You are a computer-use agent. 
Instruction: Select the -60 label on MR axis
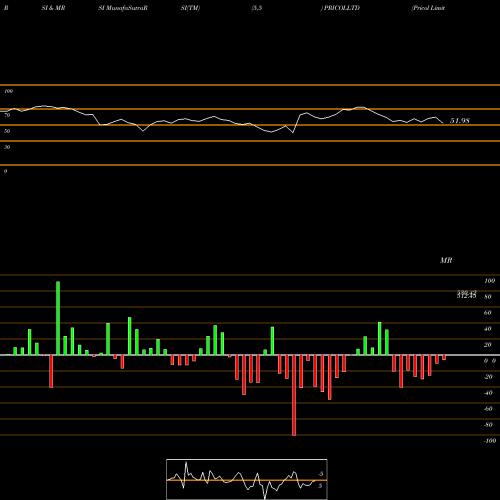[x=488, y=409]
